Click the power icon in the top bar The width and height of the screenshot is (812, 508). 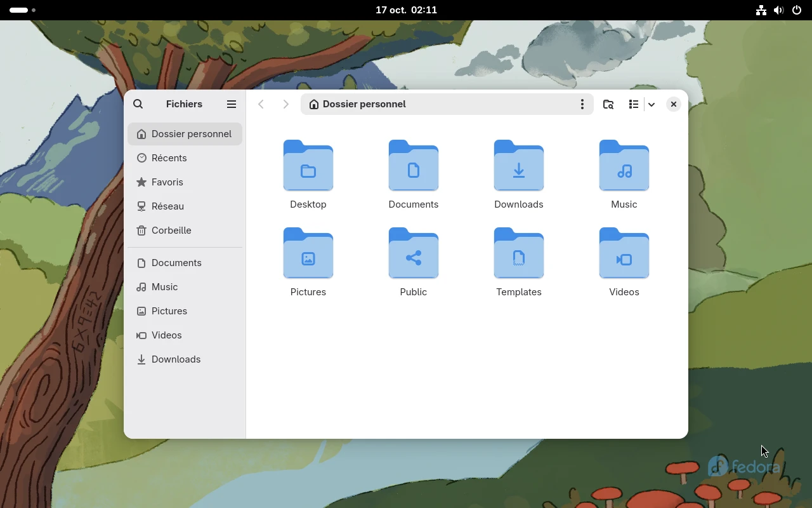click(797, 10)
